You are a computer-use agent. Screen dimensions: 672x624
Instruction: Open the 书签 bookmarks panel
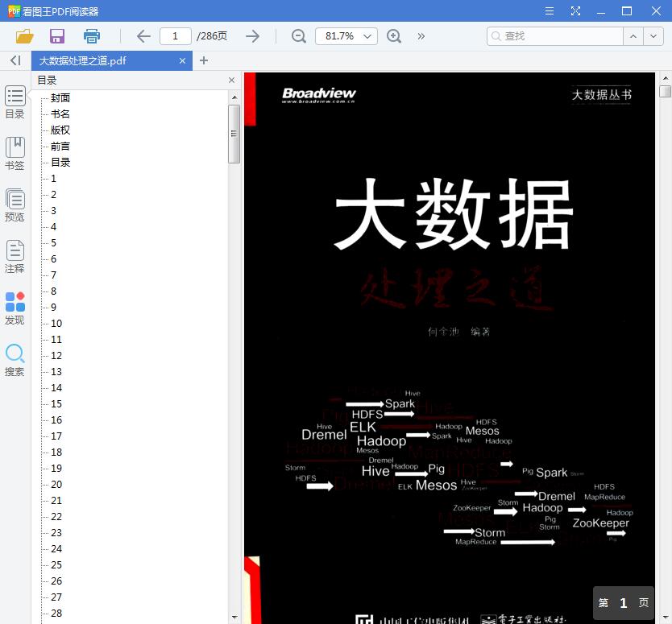click(15, 154)
